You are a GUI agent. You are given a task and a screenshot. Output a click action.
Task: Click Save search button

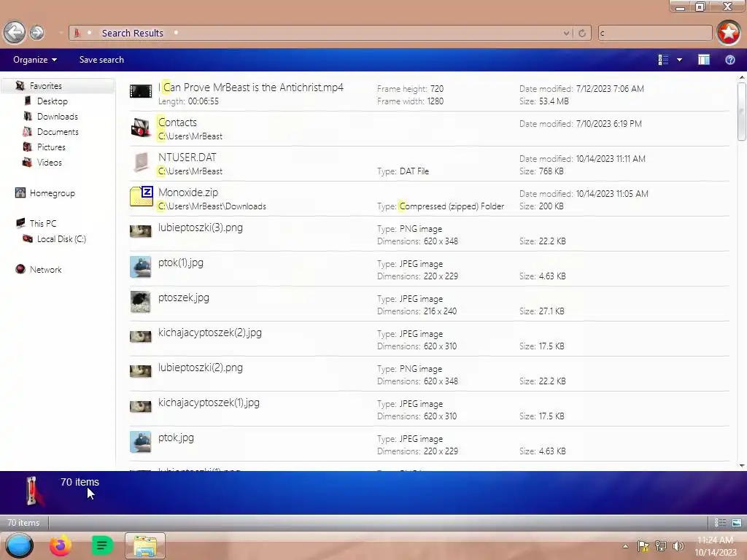101,60
